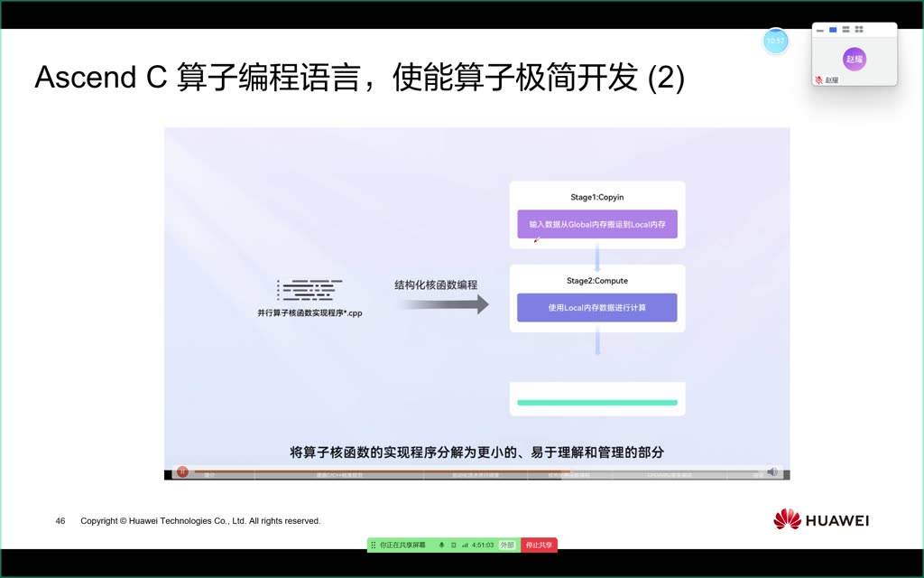Click the 停止共享 stop sharing button
Screen dimensions: 924x578
(540, 545)
